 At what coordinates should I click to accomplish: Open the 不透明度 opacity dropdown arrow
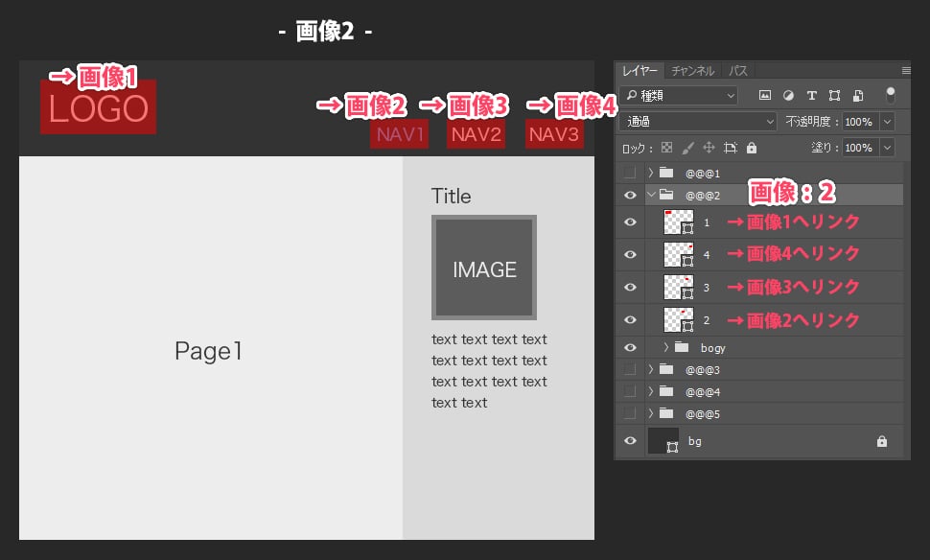(886, 122)
